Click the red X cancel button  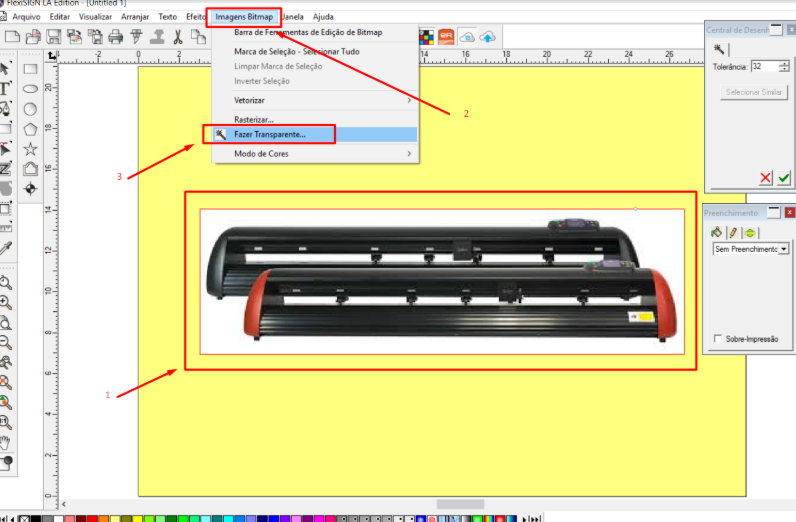pyautogui.click(x=766, y=178)
